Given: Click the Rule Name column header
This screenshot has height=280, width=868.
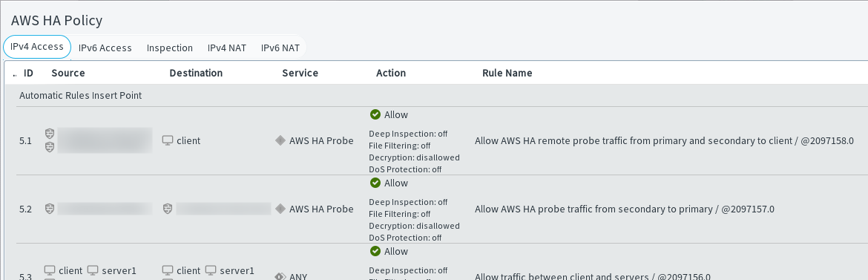Looking at the screenshot, I should coord(507,74).
